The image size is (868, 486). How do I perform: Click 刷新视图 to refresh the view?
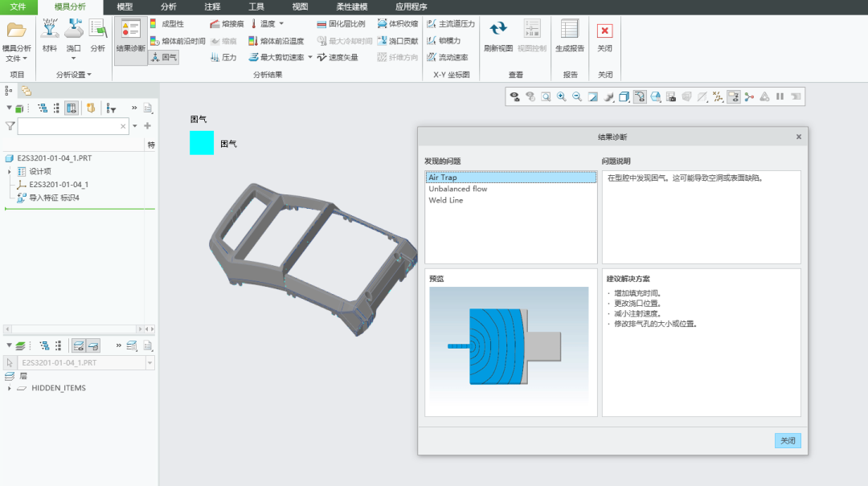498,35
